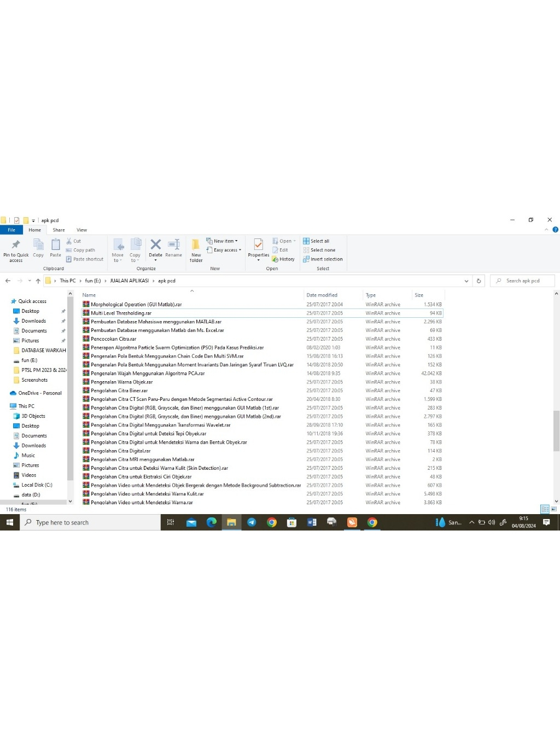Screen dimensions: 560x746
Task: Click the file list vertical scrollbar
Action: pos(556,431)
